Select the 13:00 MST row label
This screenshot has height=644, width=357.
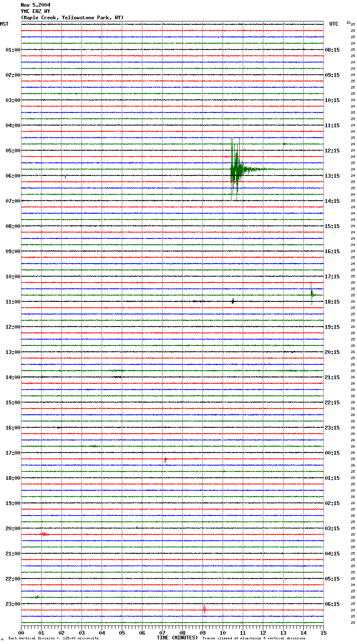click(x=13, y=352)
